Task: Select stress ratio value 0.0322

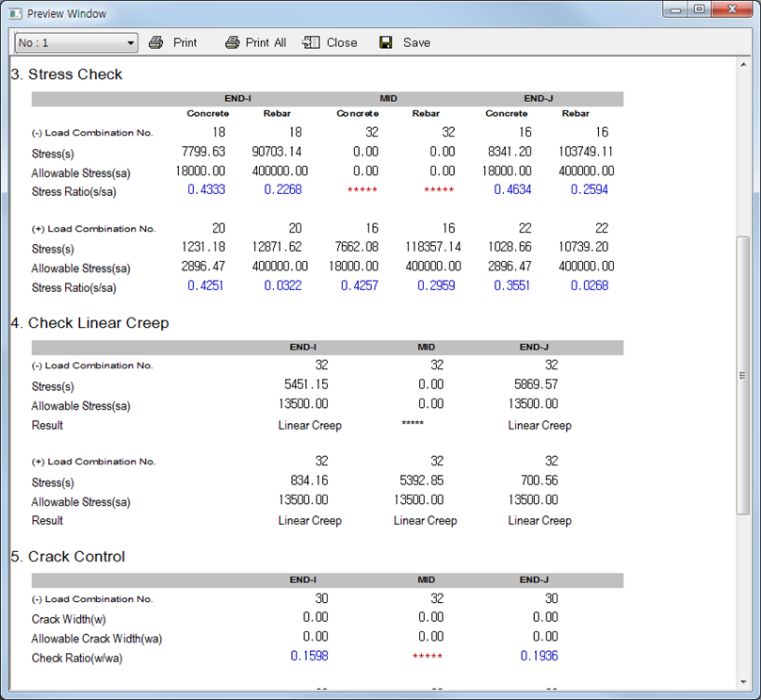Action: 283,285
